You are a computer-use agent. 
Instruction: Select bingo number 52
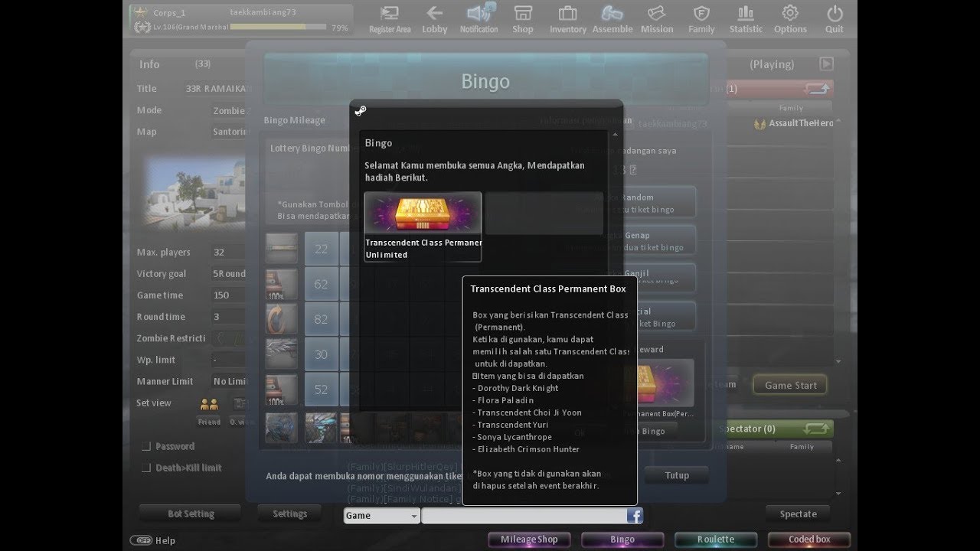click(x=322, y=390)
